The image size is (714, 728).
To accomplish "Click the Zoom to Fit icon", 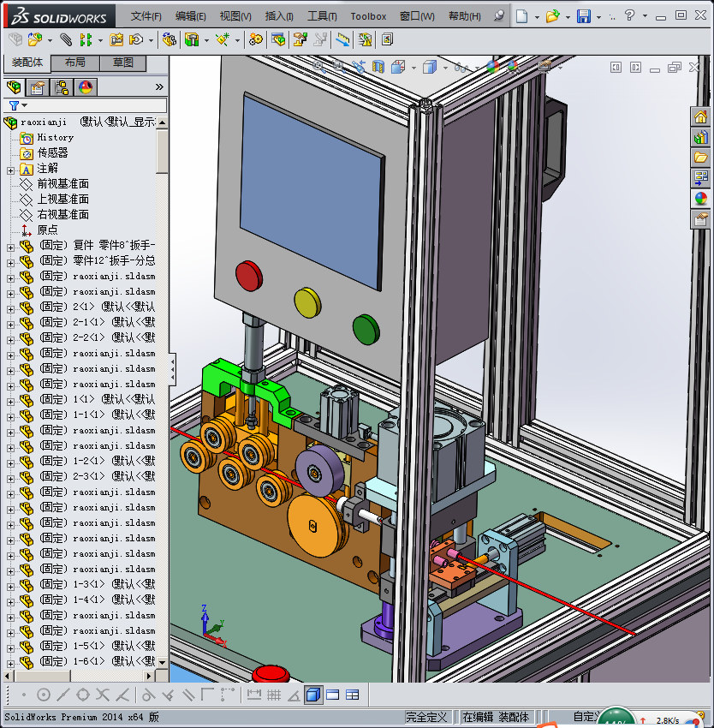I will point(318,67).
